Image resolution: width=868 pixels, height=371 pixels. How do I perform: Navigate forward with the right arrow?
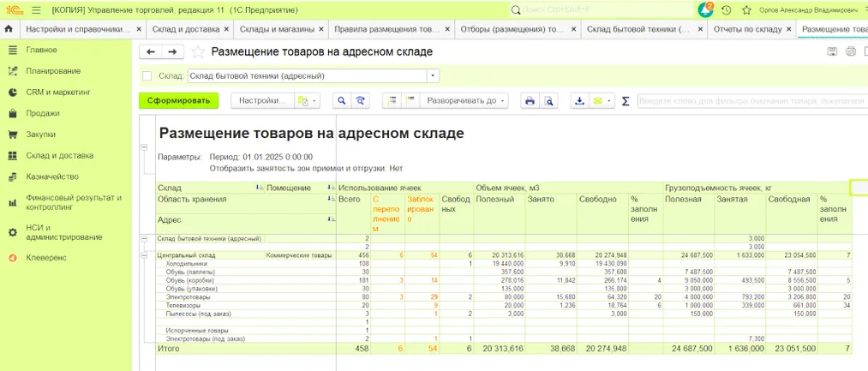172,51
